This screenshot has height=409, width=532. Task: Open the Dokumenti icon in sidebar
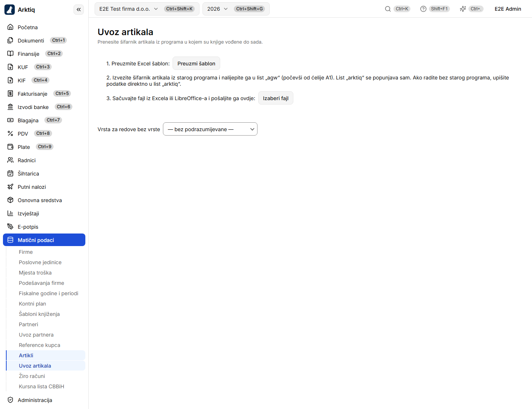tap(10, 41)
